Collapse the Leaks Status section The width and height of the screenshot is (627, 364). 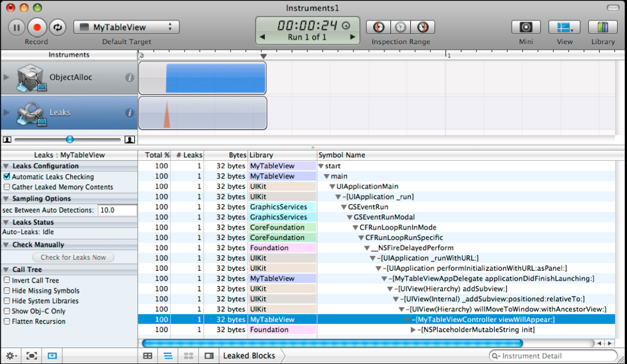[x=5, y=222]
